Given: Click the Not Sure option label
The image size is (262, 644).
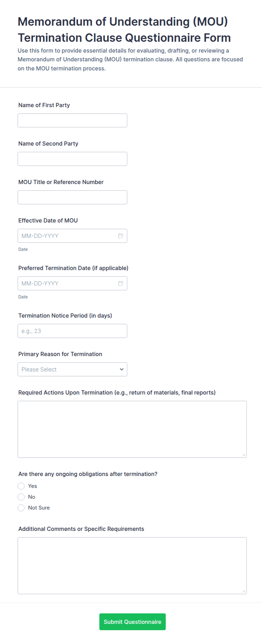Looking at the screenshot, I should [39, 508].
